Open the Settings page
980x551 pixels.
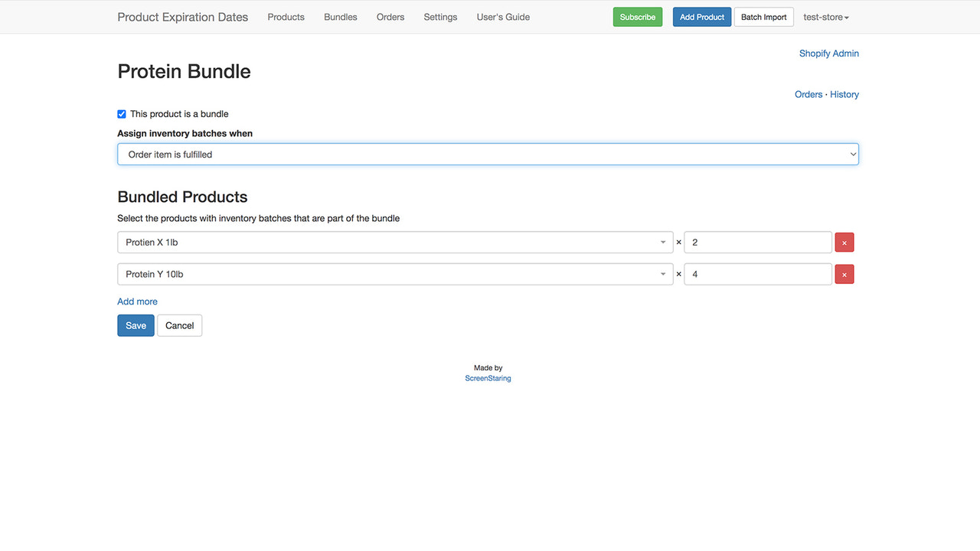tap(440, 16)
